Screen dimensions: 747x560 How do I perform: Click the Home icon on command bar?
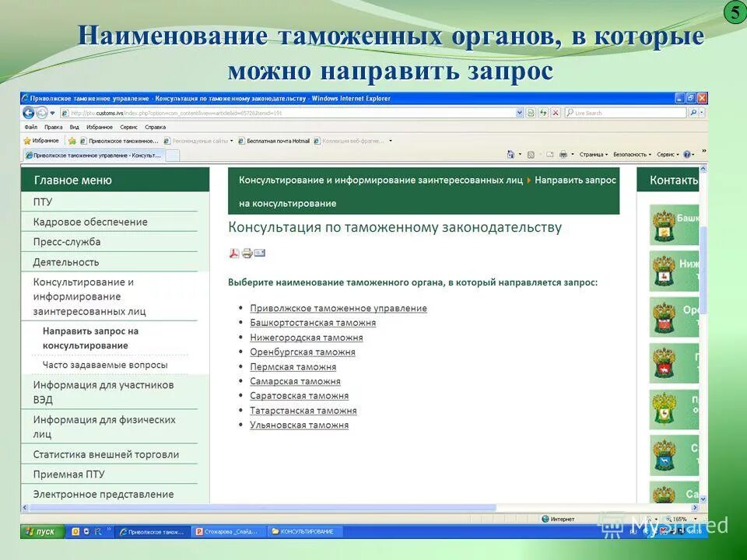[510, 154]
